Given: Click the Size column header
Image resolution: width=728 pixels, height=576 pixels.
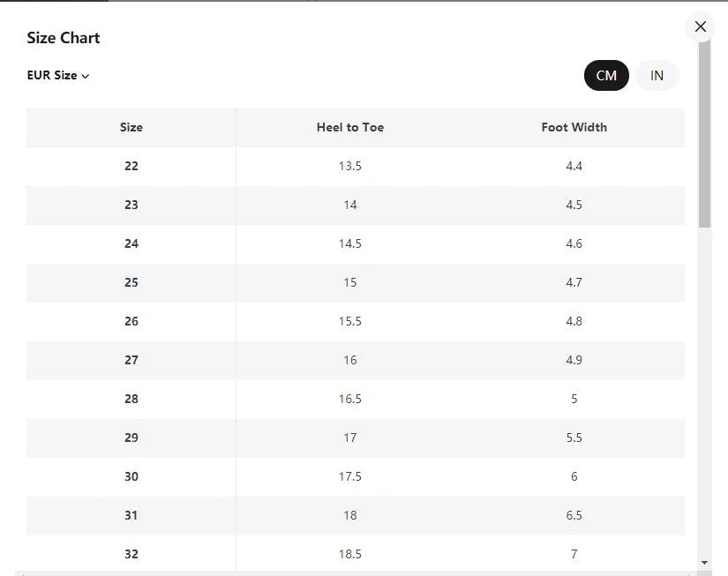Looking at the screenshot, I should (131, 127).
